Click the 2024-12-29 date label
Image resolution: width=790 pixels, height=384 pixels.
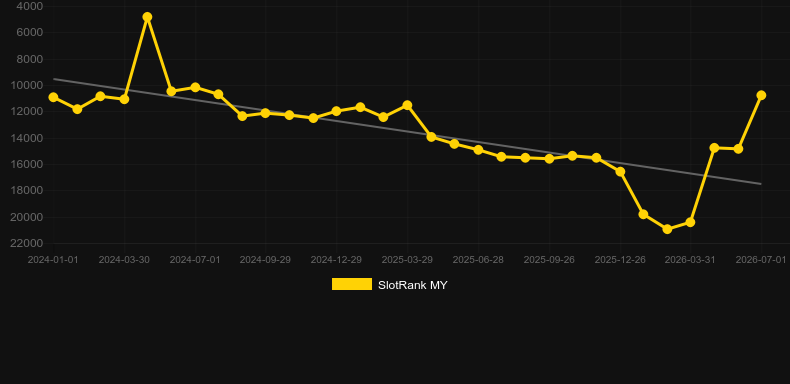[336, 260]
